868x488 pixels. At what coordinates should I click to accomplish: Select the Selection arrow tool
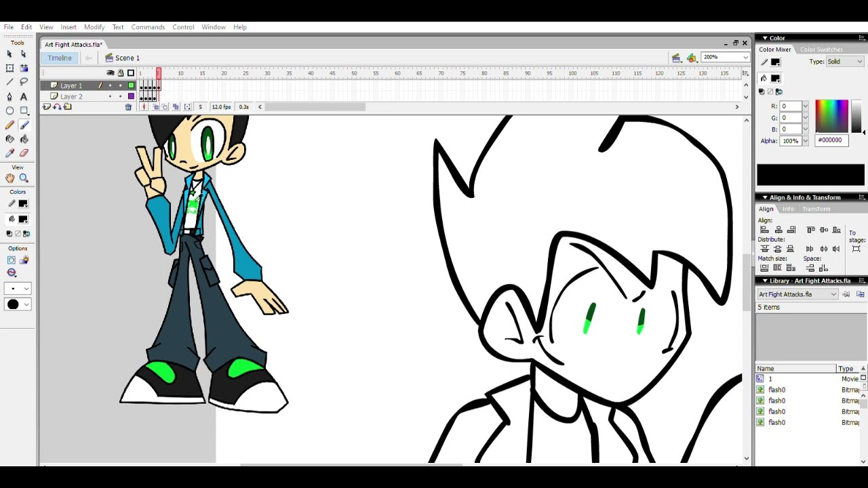tap(9, 54)
